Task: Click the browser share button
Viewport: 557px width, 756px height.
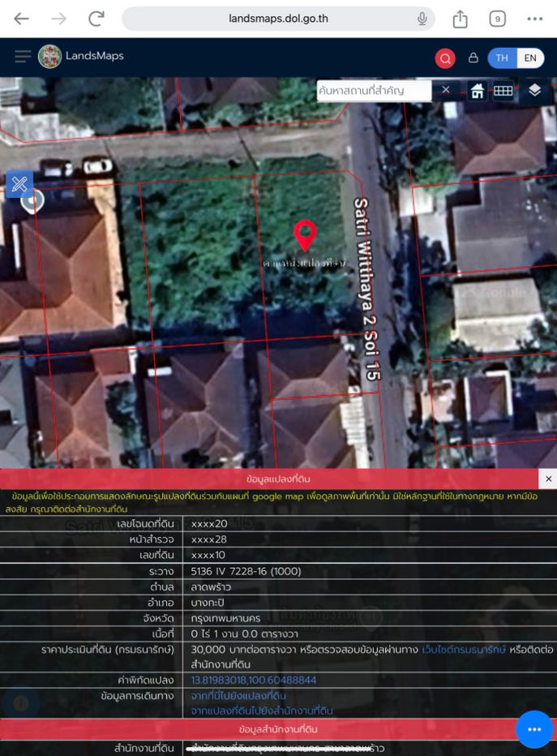Action: [460, 19]
